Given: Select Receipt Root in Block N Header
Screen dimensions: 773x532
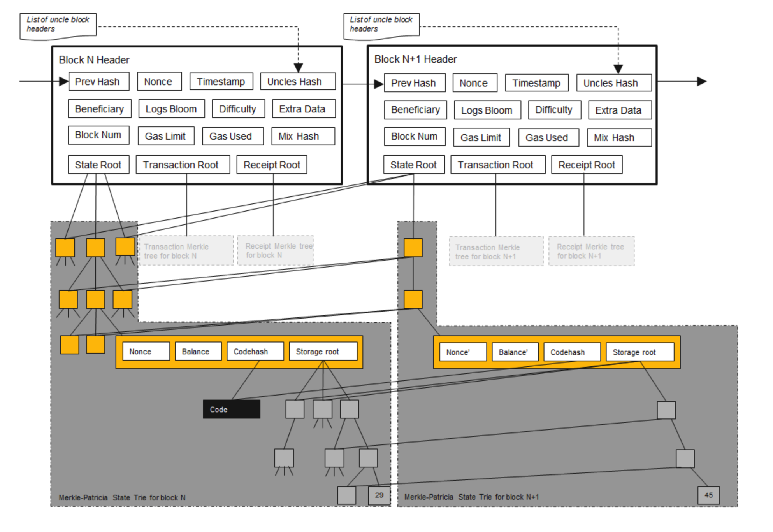Looking at the screenshot, I should pyautogui.click(x=272, y=164).
